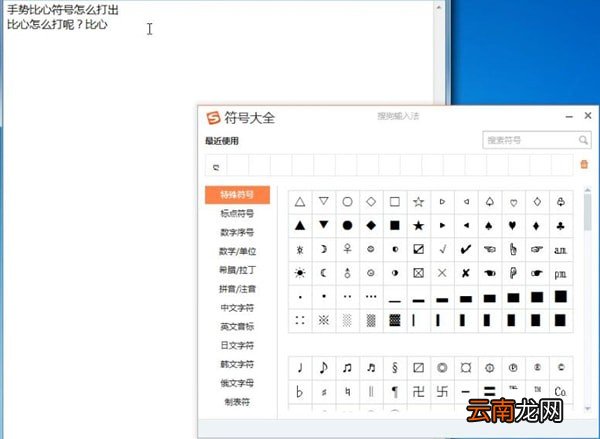Switch to 数学/单位 category

coord(237,251)
